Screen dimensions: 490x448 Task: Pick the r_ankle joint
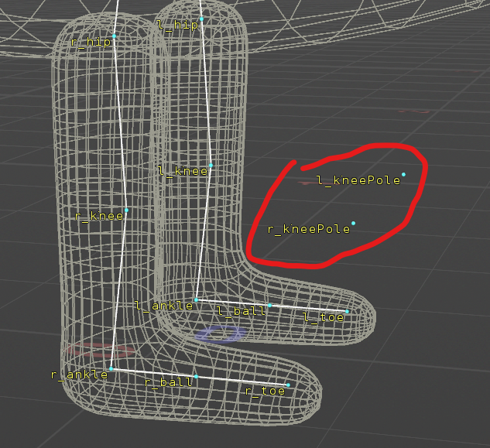coord(111,369)
